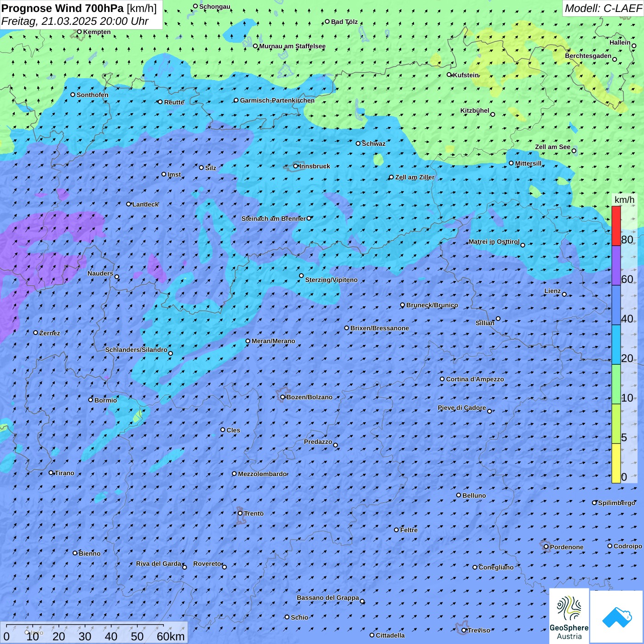Select the purple 60–80 km/h legend swatch
Image resolution: width=644 pixels, height=644 pixels.
point(616,265)
